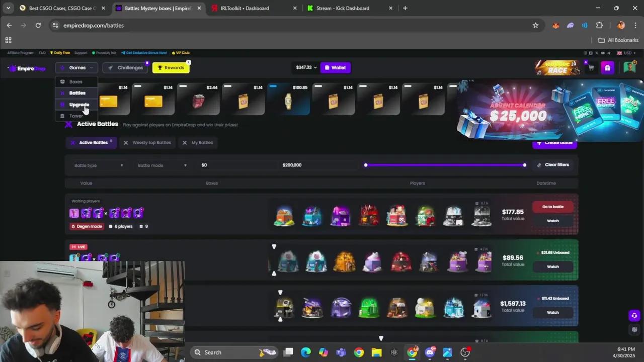Watch the $1,597.13 battle

[552, 312]
